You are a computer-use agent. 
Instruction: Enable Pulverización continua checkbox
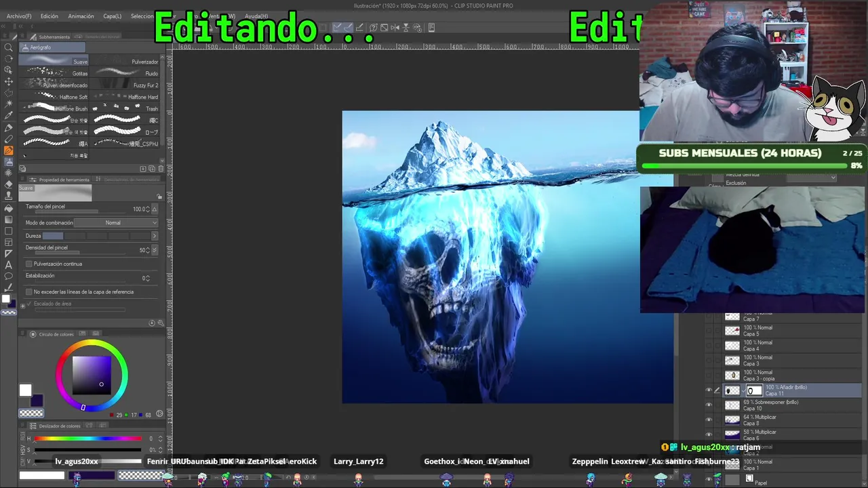29,264
